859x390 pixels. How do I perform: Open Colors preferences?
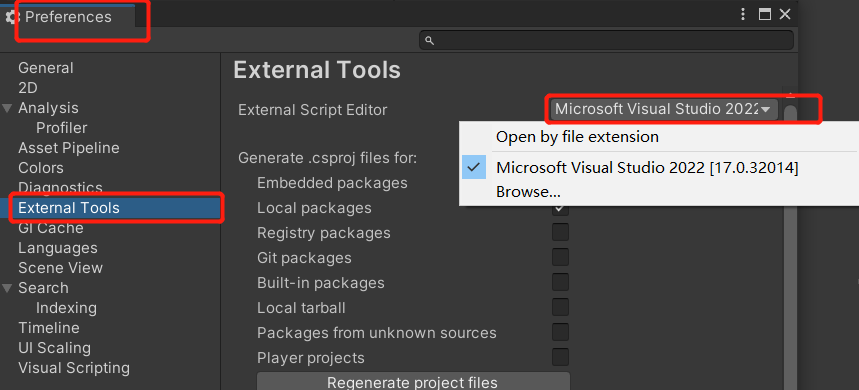pos(41,168)
